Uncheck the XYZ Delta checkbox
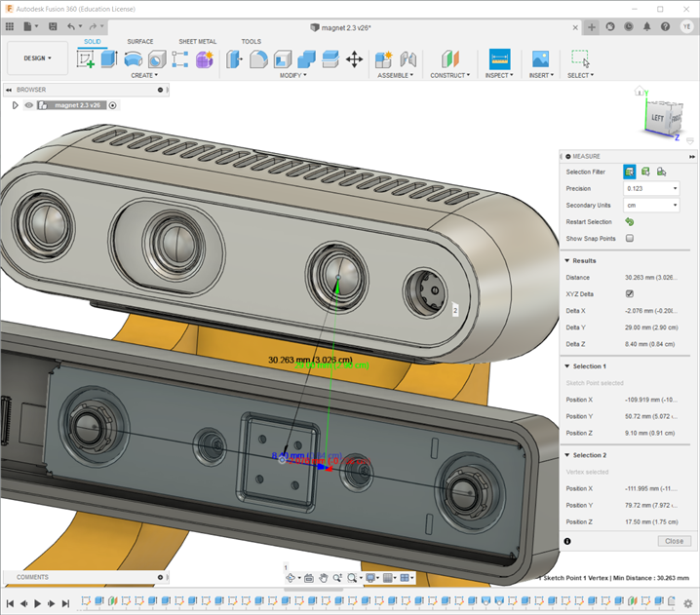The width and height of the screenshot is (700, 615). [x=630, y=293]
